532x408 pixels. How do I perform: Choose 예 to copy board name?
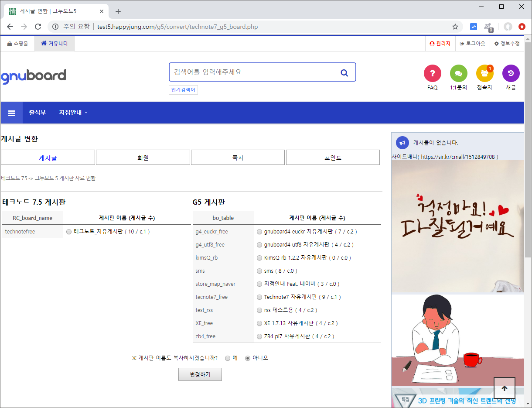(228, 358)
